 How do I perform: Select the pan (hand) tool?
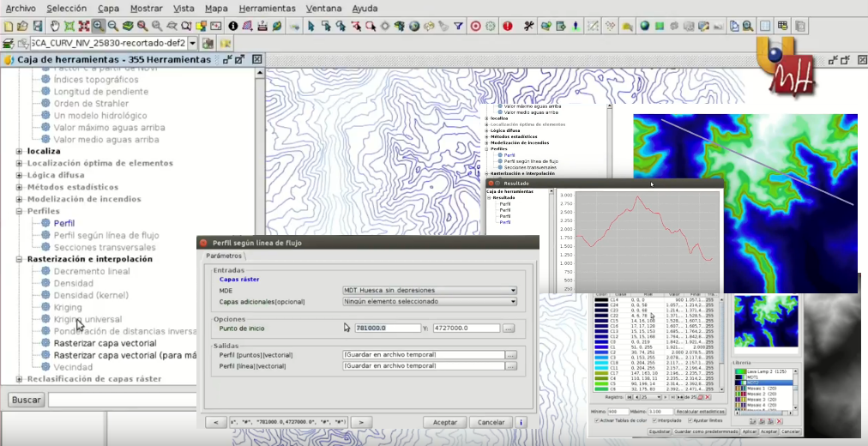[55, 27]
